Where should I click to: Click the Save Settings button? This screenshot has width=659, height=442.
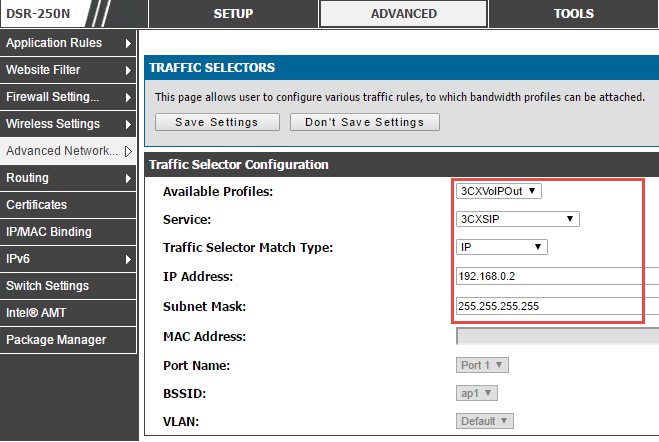tap(216, 122)
